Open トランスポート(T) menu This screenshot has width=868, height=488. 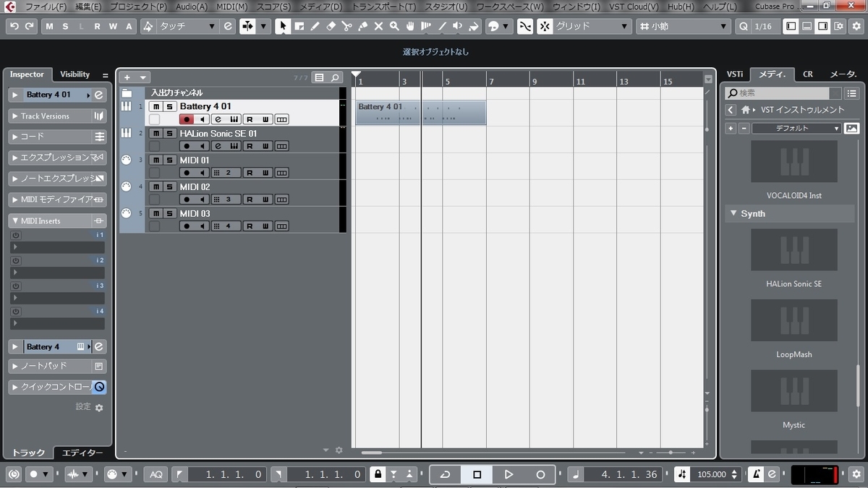pos(384,7)
